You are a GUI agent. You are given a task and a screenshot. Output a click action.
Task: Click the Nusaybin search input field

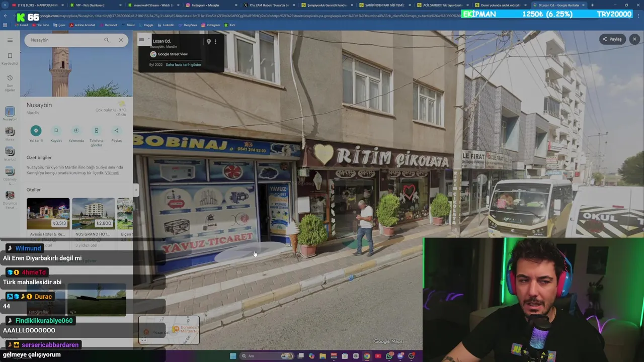[64, 40]
